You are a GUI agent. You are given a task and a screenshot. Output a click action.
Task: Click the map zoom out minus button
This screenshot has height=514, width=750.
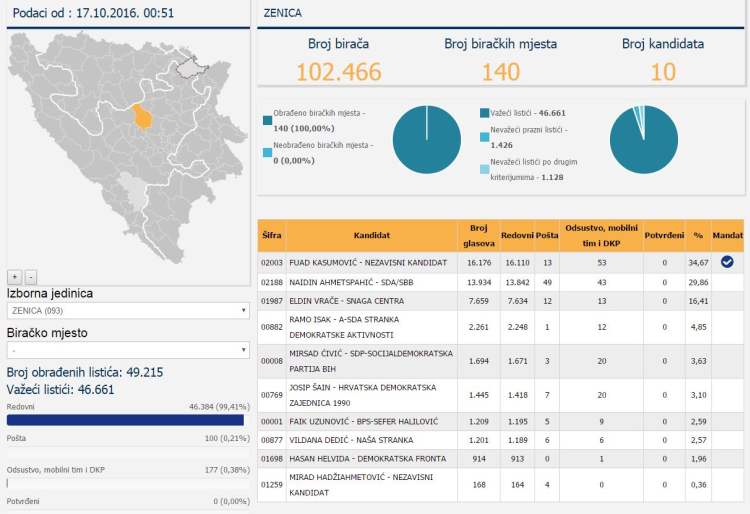[x=31, y=276]
